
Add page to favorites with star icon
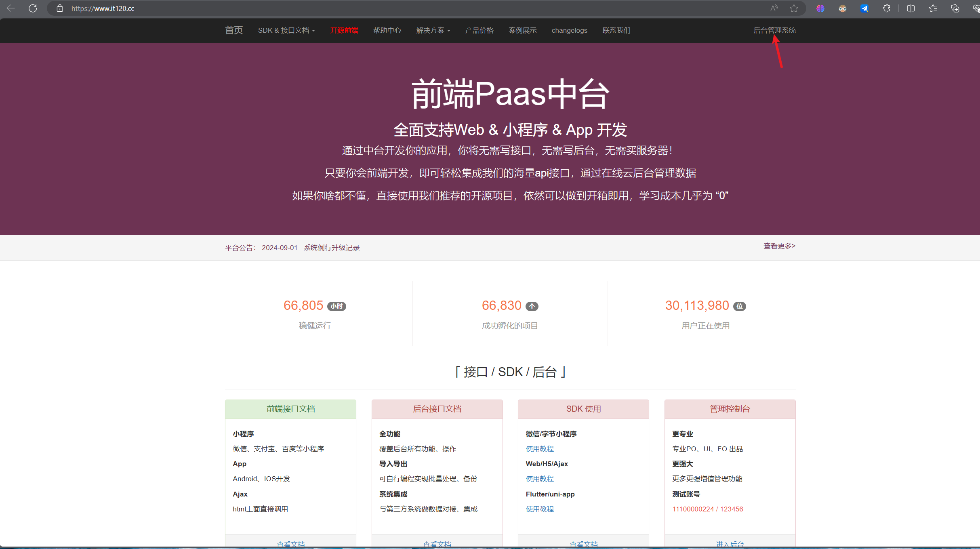pos(794,8)
